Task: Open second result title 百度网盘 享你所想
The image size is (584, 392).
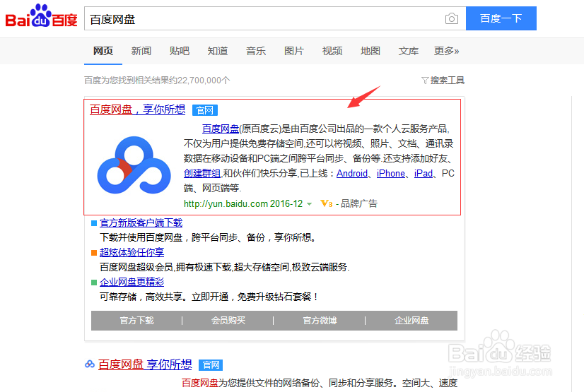Action: 145,364
